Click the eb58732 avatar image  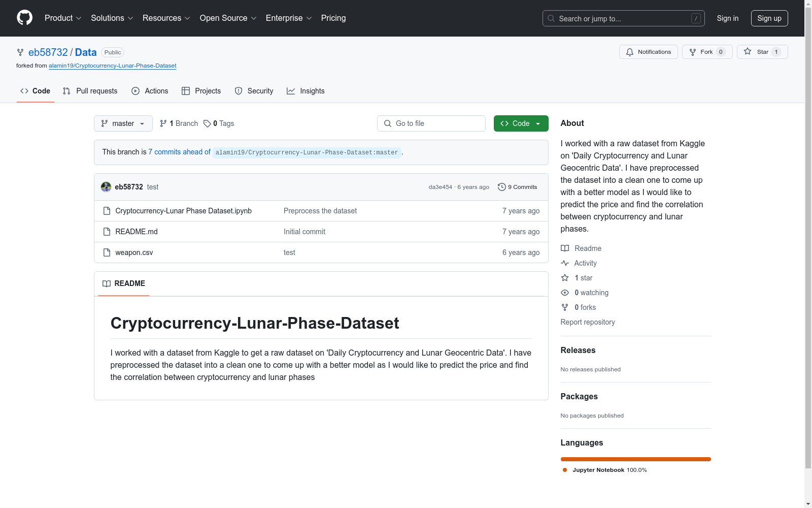106,187
